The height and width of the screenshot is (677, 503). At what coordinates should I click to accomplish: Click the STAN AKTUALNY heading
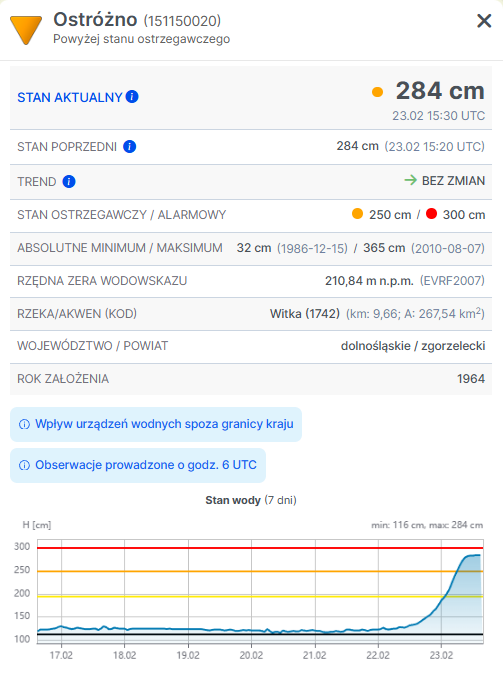coord(70,97)
